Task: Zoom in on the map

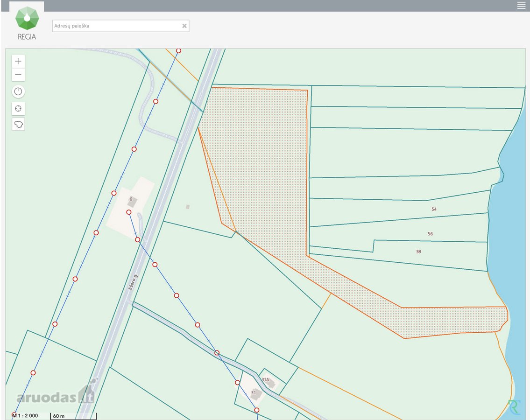Action: (18, 61)
